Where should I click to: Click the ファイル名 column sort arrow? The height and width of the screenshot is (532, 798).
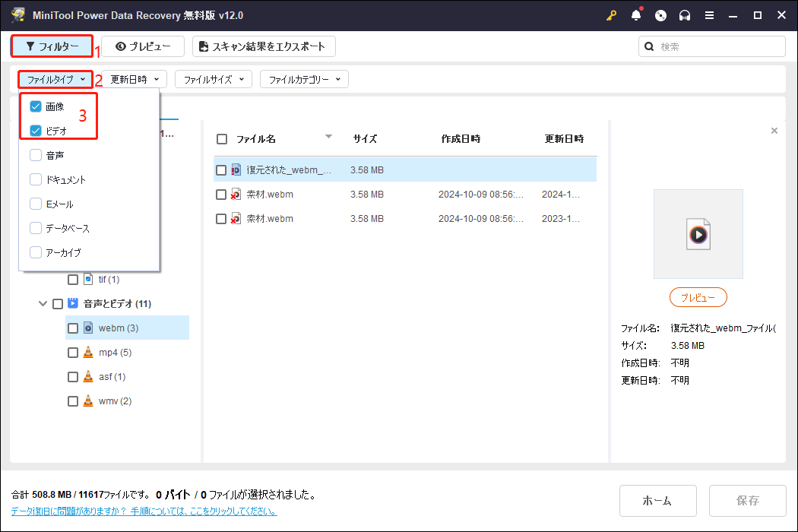coord(329,137)
